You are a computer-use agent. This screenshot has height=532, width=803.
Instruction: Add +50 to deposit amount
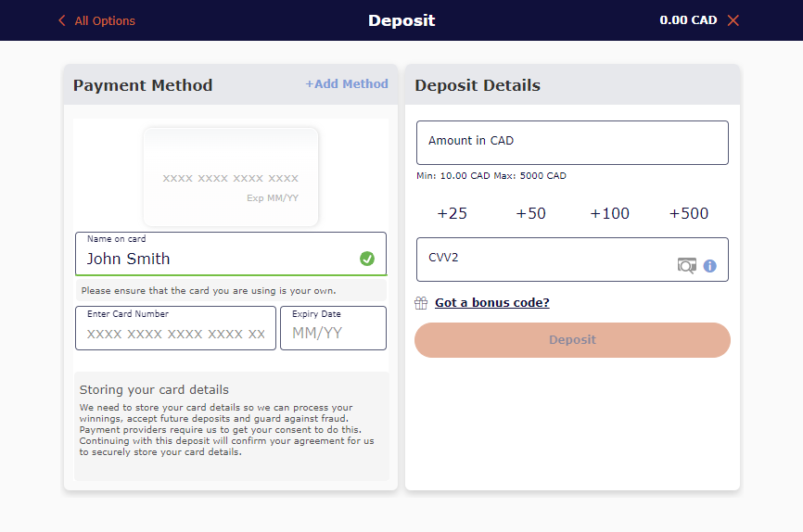[x=530, y=213]
